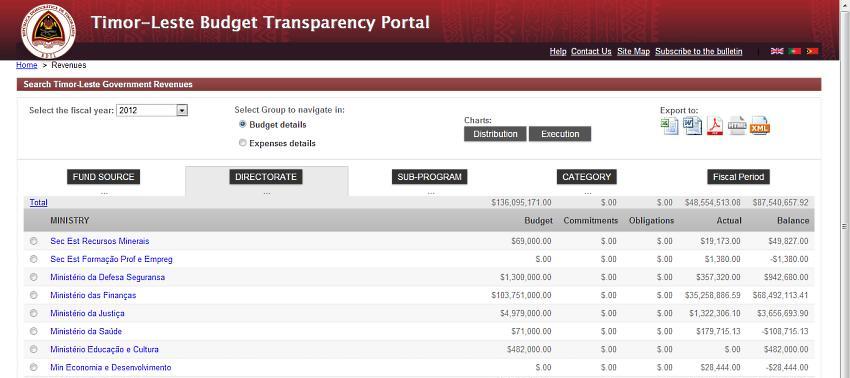Screen dimensions: 850x378
Task: Expand ellipsis under CATEGORY
Action: click(588, 192)
